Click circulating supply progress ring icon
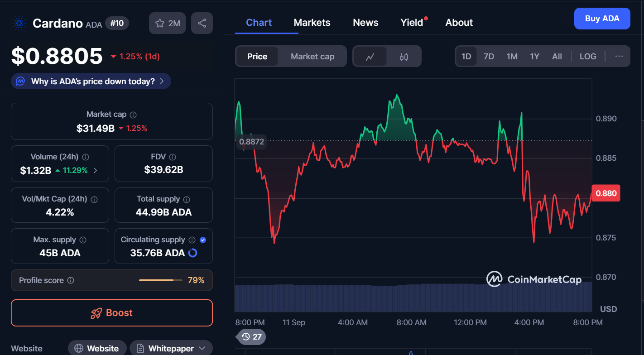Viewport: 644px width, 355px height. tap(192, 253)
